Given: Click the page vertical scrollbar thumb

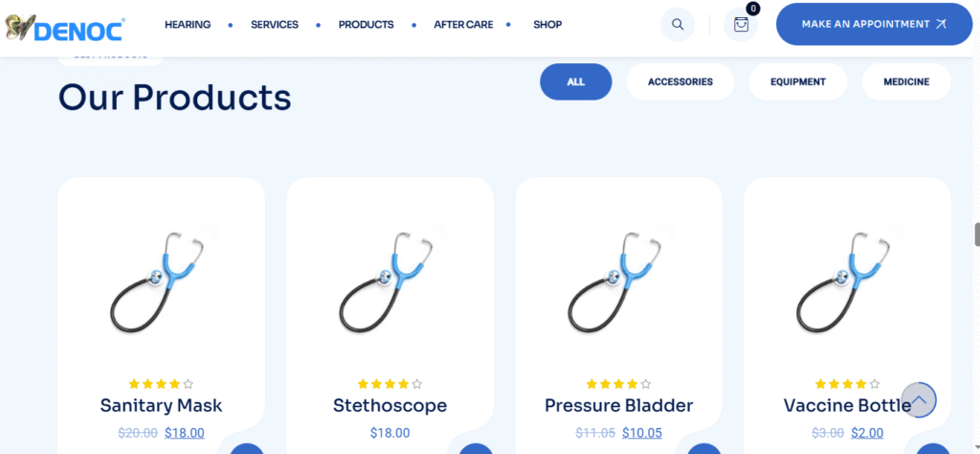Looking at the screenshot, I should pyautogui.click(x=977, y=234).
